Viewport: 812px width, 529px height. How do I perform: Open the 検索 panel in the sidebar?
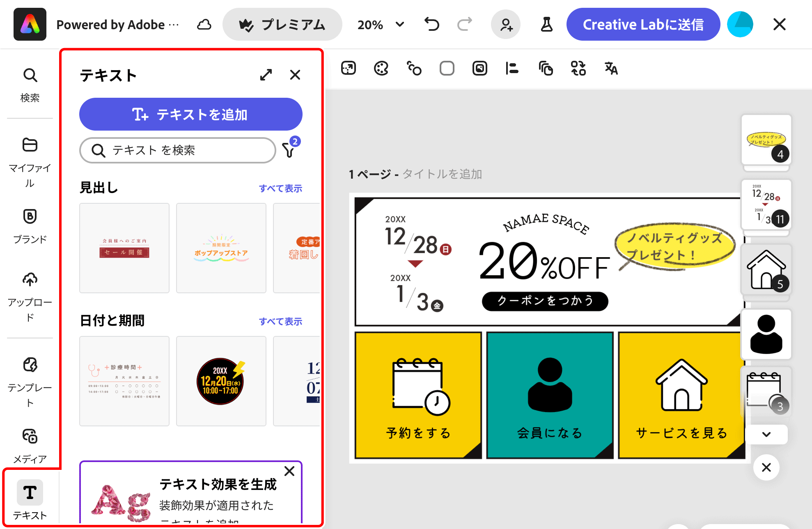pyautogui.click(x=30, y=84)
